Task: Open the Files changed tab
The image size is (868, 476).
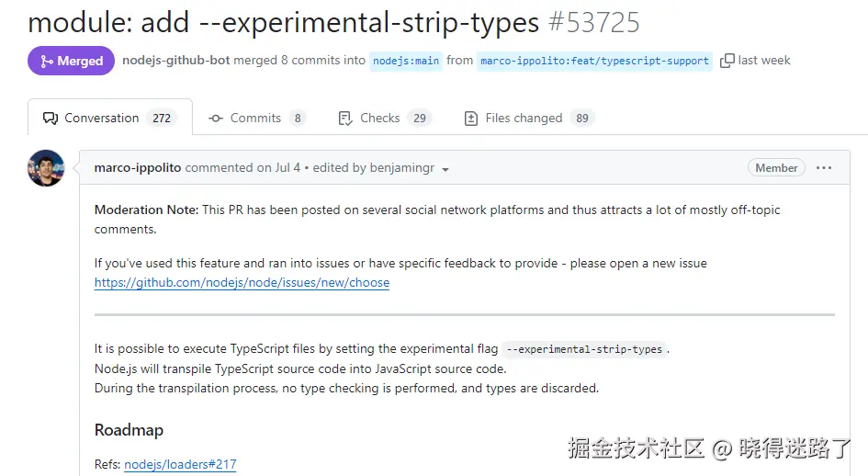Action: tap(524, 119)
